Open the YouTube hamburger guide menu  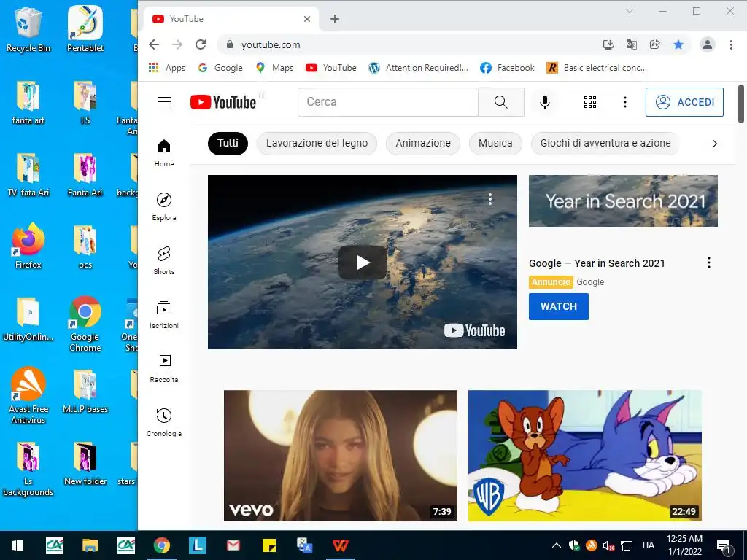(164, 102)
